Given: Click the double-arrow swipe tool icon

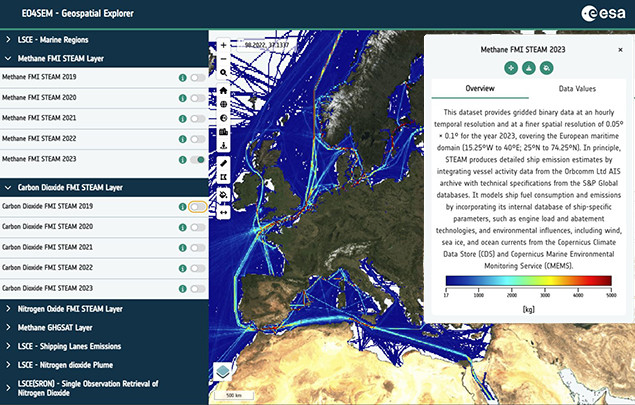Looking at the screenshot, I should coord(224,211).
